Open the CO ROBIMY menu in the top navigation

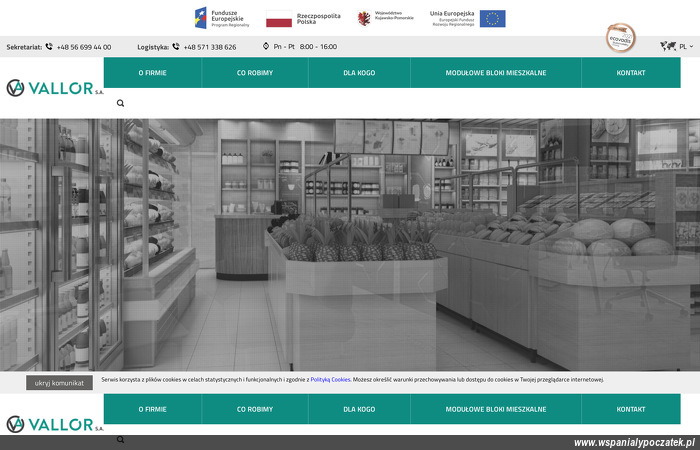coord(255,73)
